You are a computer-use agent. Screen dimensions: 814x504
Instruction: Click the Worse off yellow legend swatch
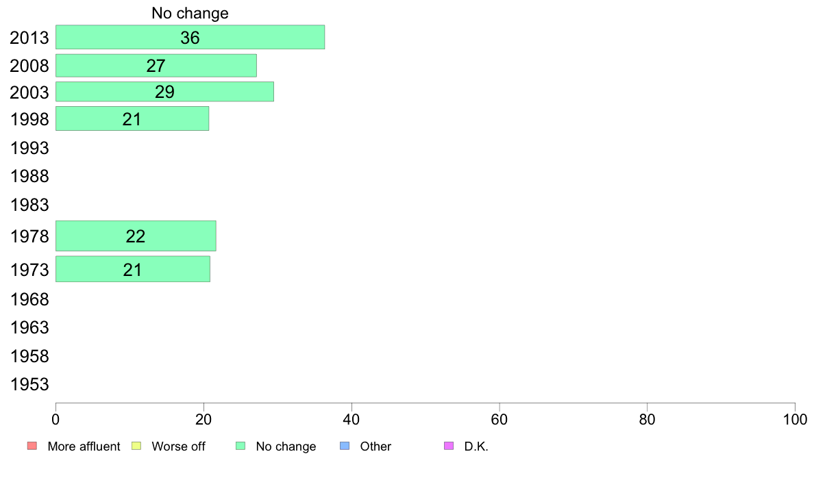tap(136, 446)
